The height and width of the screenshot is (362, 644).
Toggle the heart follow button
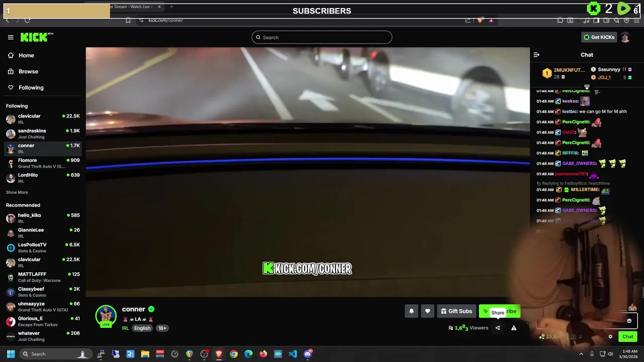coord(427,311)
